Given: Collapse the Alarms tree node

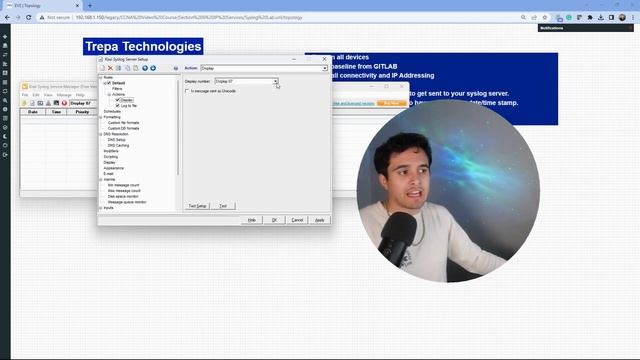Looking at the screenshot, I should coord(101,179).
